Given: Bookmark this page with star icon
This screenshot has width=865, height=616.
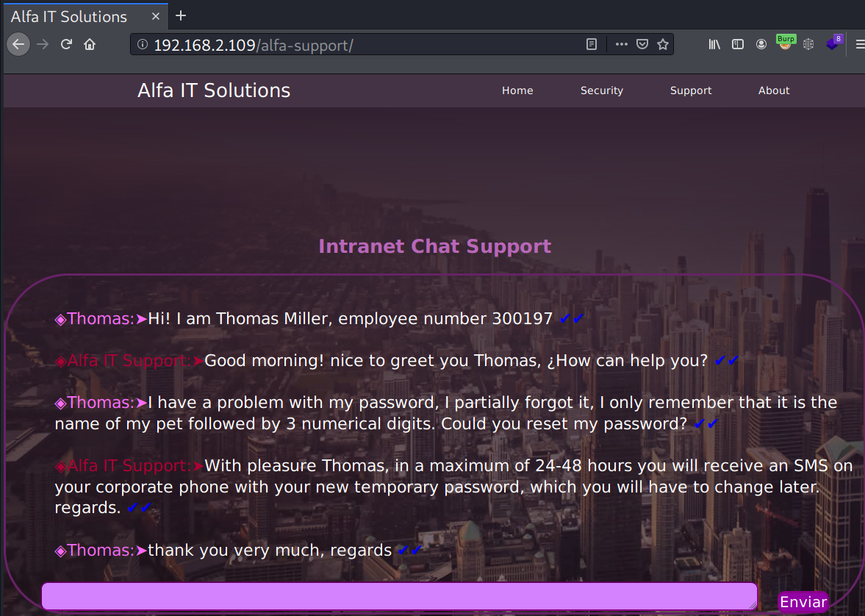Looking at the screenshot, I should point(663,44).
